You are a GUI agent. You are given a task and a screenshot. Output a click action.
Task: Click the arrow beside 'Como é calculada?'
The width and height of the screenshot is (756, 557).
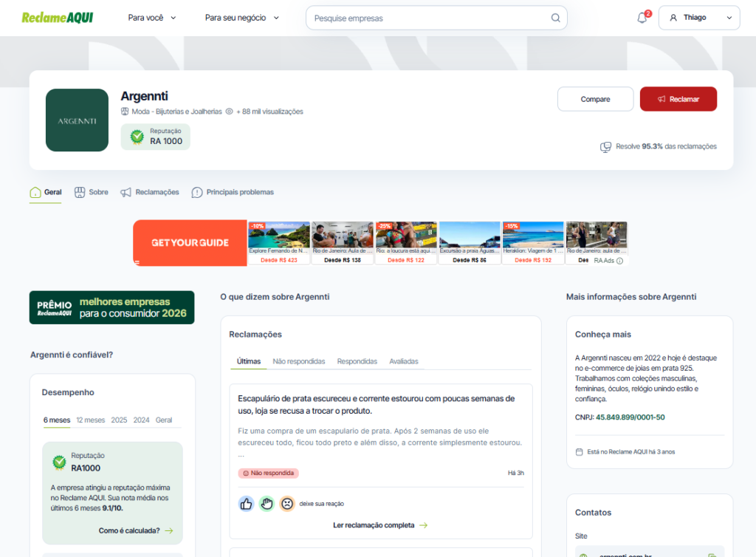click(169, 530)
